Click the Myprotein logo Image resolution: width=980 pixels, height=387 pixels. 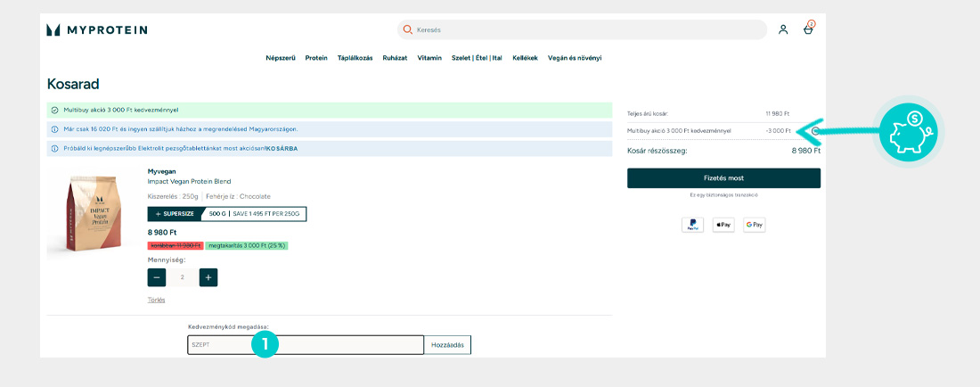[x=97, y=29]
